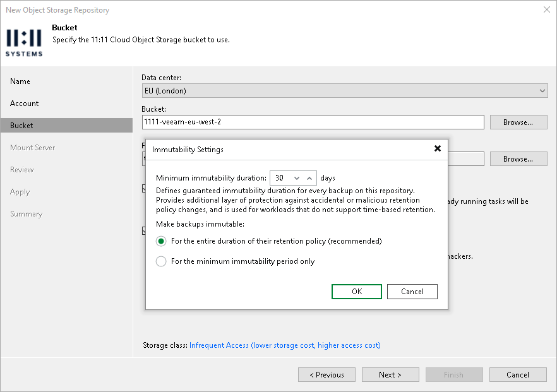Click the 'Storage class:' label

click(x=165, y=345)
